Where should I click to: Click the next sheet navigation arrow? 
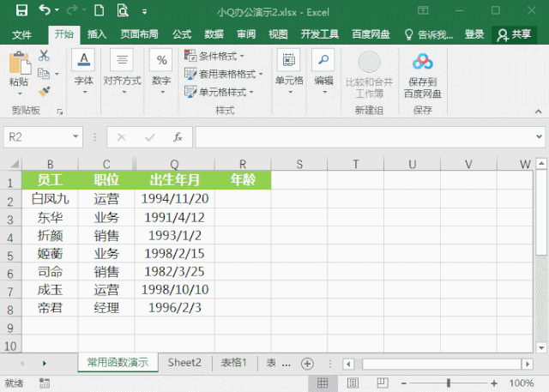[44, 364]
